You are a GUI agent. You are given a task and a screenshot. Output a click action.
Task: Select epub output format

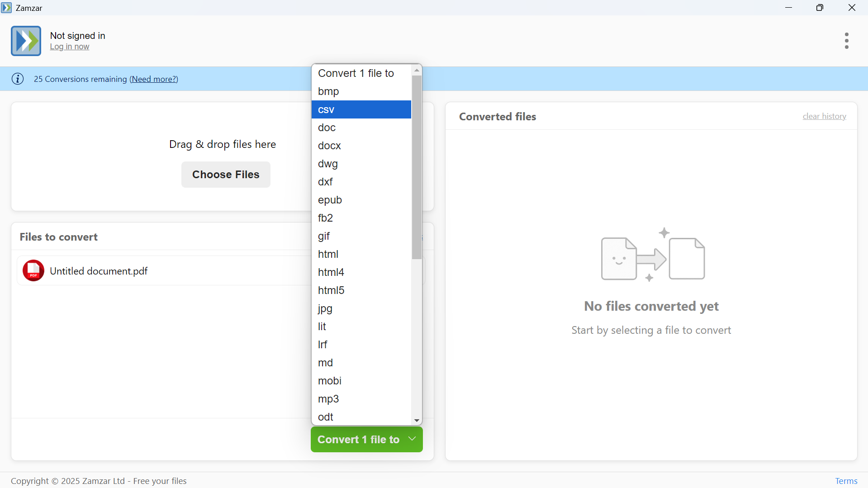pos(361,200)
